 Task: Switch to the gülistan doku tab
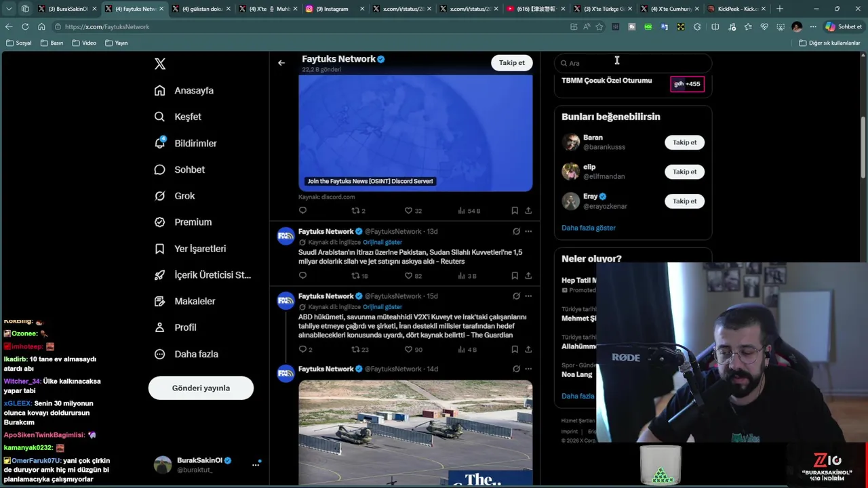click(x=201, y=9)
